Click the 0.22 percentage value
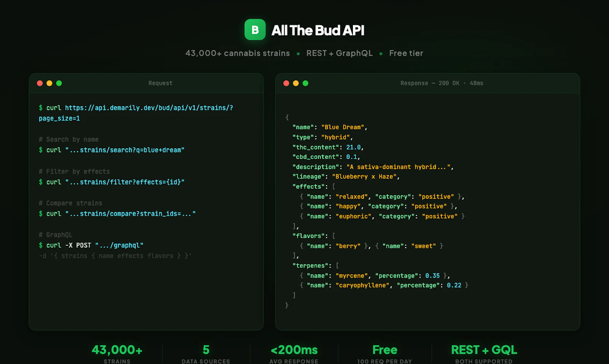Image resolution: width=609 pixels, height=364 pixels. click(x=454, y=286)
